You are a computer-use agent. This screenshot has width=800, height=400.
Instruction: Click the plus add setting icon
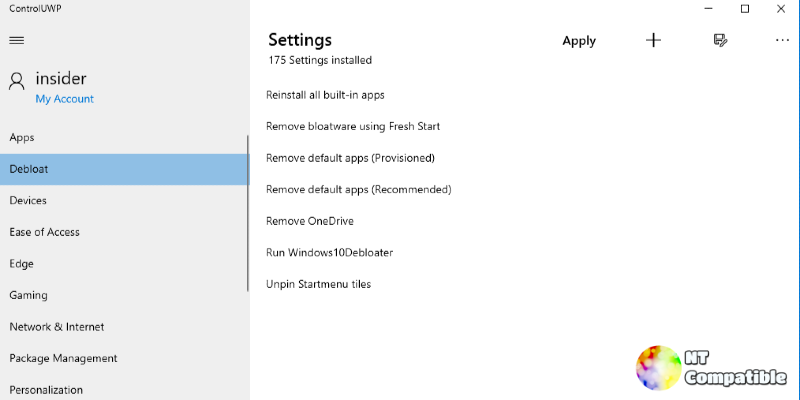(x=653, y=40)
